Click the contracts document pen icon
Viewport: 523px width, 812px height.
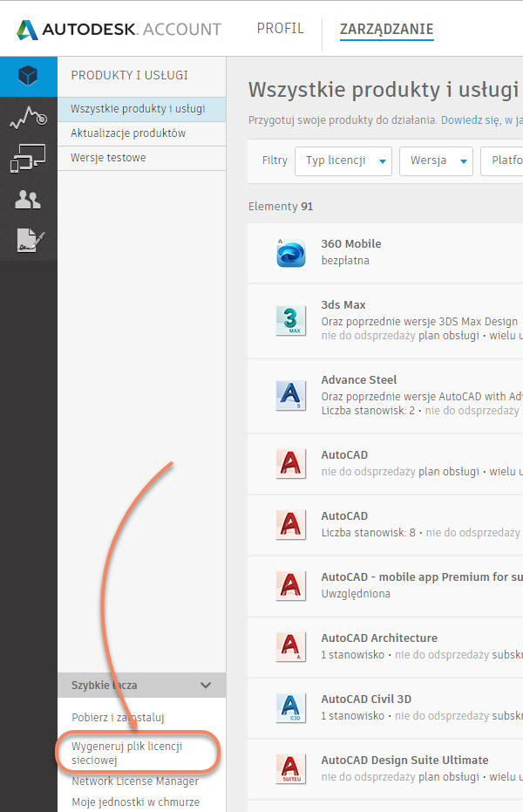[28, 241]
